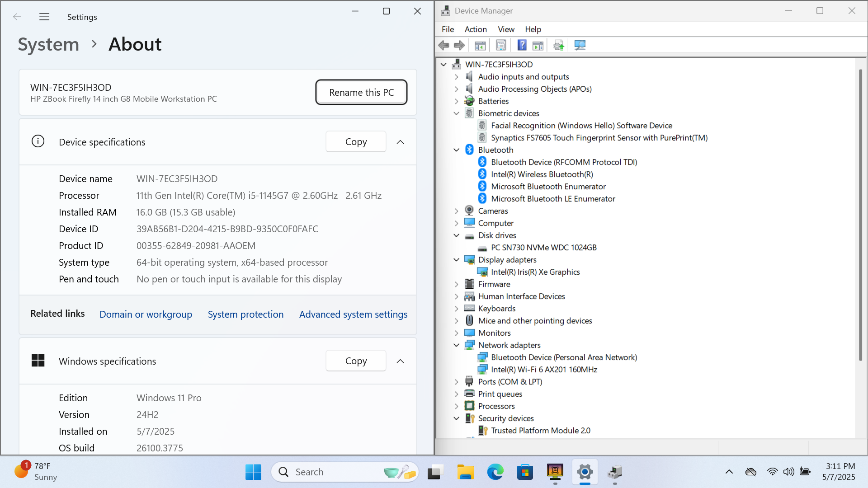This screenshot has height=488, width=868.
Task: Select PC SN730 NVMe WDC 1024GB
Action: click(543, 248)
